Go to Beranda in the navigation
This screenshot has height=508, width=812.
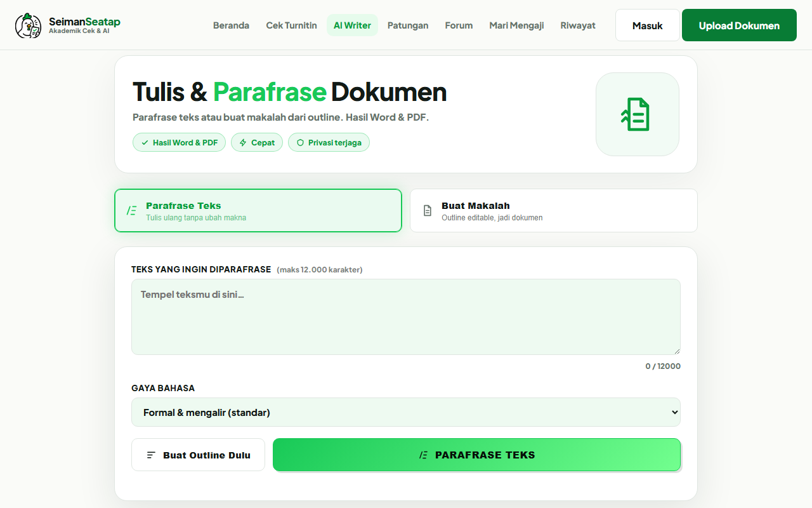(231, 25)
